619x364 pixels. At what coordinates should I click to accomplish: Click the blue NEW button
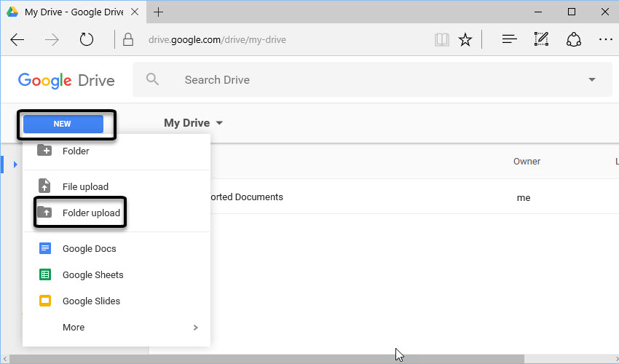tap(63, 124)
